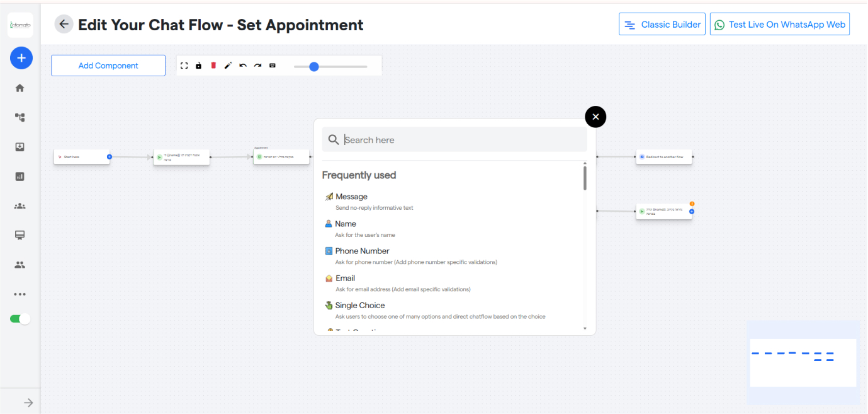
Task: Click the fit-to-screen icon in canvas toolbar
Action: click(184, 66)
